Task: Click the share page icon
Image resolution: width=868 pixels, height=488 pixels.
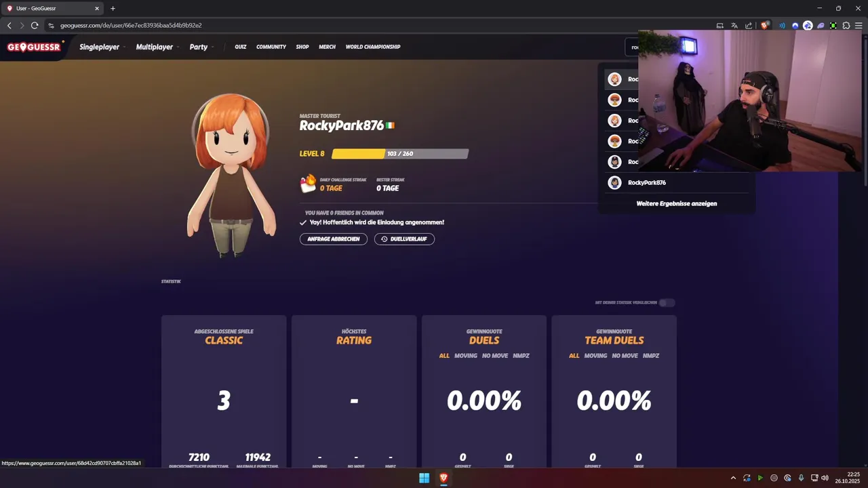Action: click(749, 26)
